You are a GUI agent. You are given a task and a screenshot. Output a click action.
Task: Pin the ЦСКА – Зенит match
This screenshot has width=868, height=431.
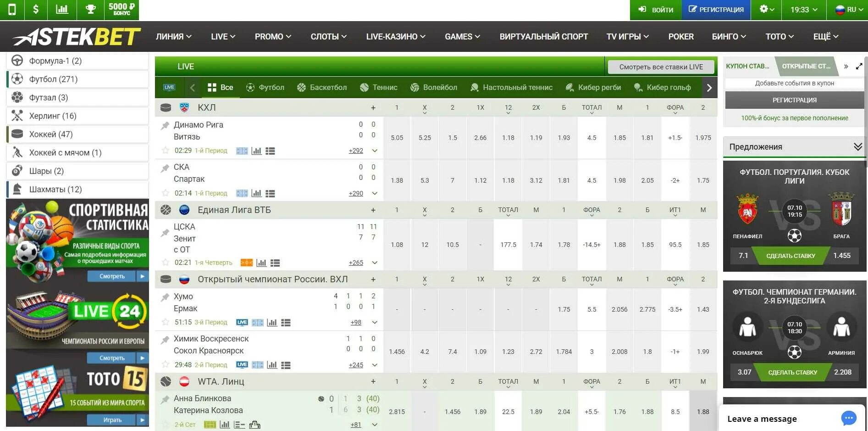point(165,233)
